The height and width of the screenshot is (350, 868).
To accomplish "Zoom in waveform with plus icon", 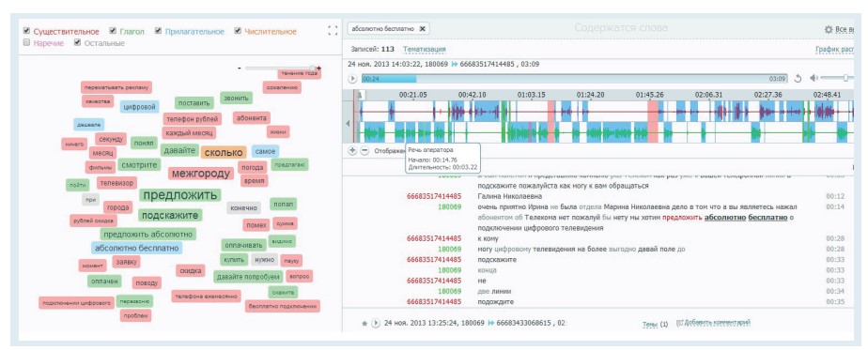I will pos(352,150).
